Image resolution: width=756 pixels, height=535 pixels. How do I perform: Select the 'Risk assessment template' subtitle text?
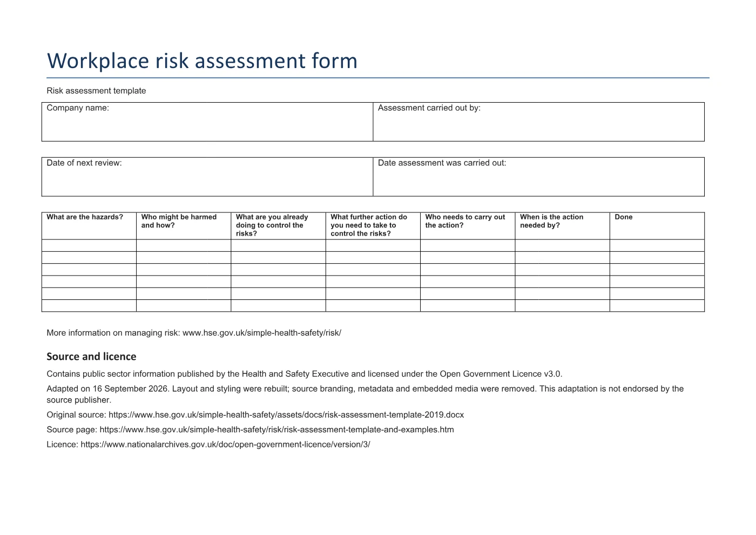click(x=96, y=91)
